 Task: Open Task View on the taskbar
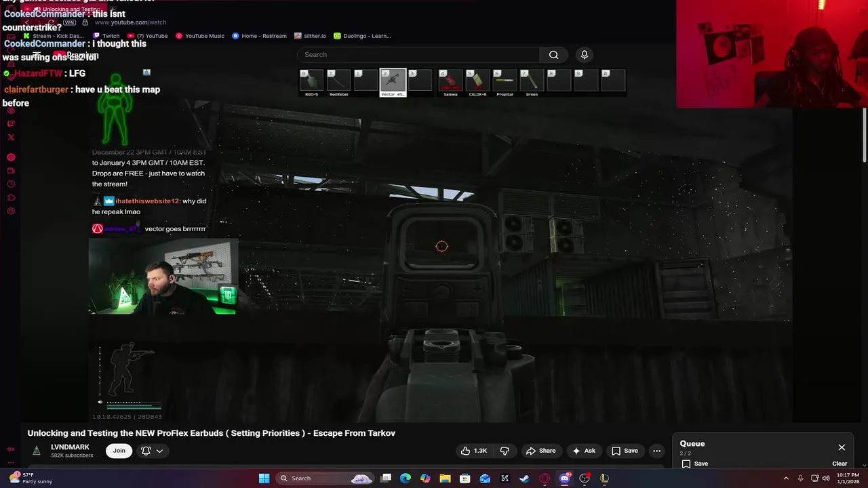[386, 479]
